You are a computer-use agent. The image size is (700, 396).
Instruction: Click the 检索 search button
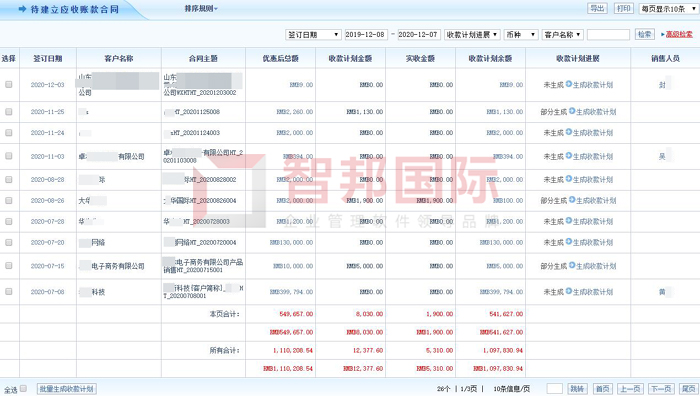[645, 34]
